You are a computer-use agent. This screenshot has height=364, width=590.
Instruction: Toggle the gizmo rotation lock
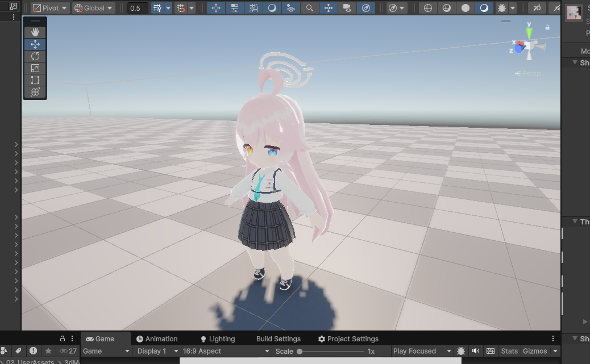click(x=547, y=27)
